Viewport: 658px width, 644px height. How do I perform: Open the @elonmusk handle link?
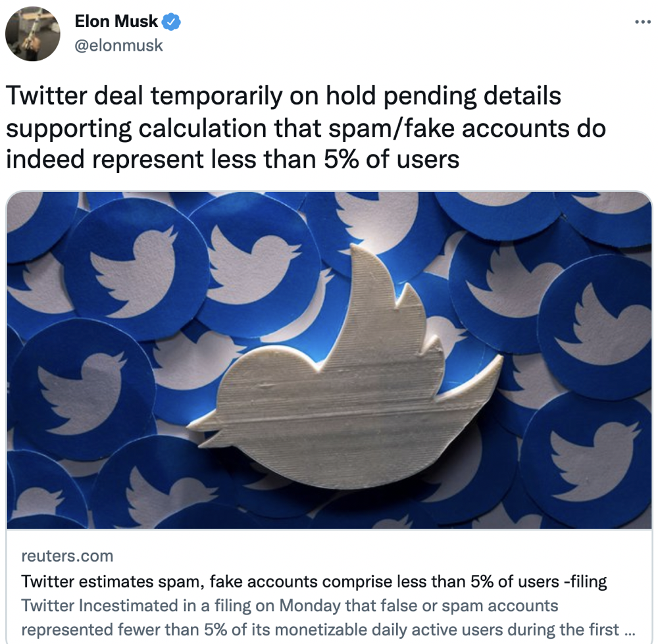(118, 45)
